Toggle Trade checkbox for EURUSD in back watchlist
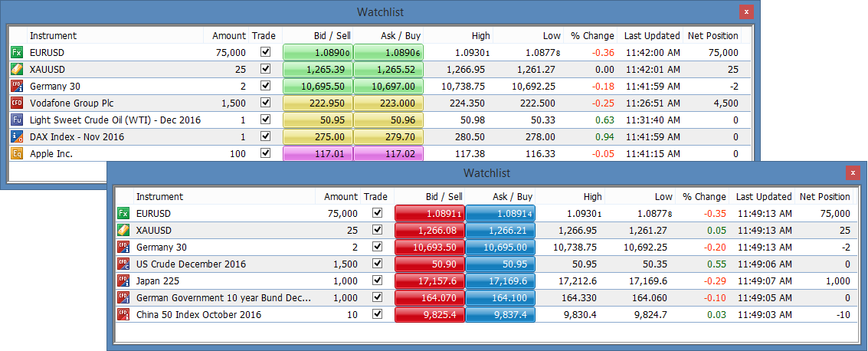This screenshot has height=351, width=868. [265, 51]
